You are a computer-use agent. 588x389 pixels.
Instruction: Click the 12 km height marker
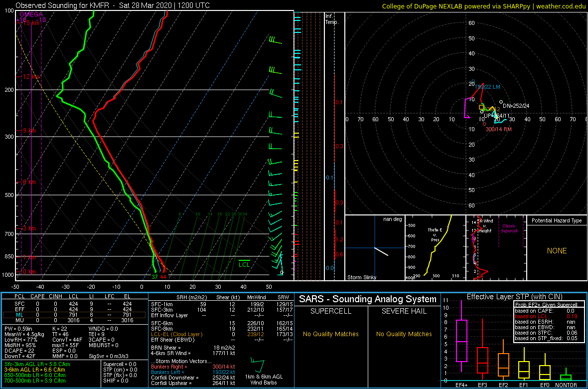tap(30, 77)
